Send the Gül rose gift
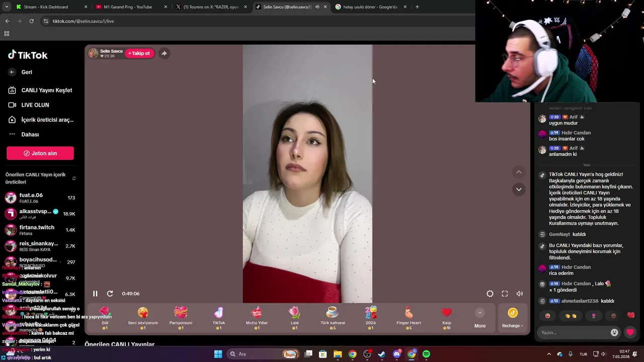 [x=105, y=318]
